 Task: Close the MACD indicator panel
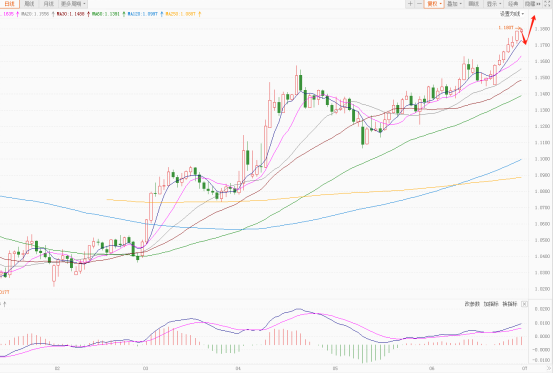click(524, 304)
